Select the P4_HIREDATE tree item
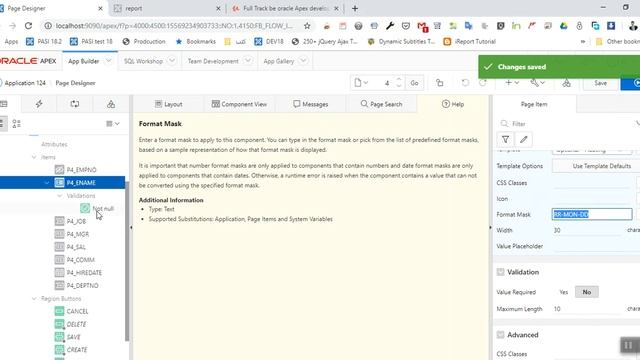The image size is (640, 360). [84, 273]
